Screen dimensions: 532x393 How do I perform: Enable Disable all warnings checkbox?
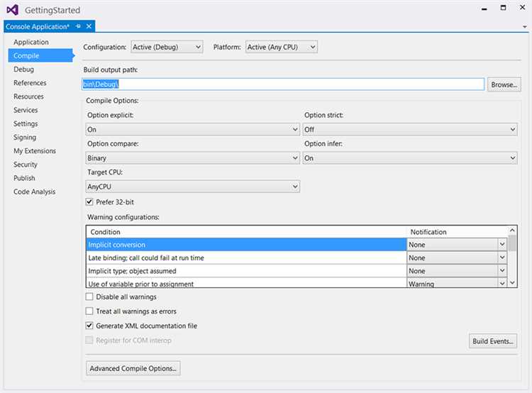89,297
